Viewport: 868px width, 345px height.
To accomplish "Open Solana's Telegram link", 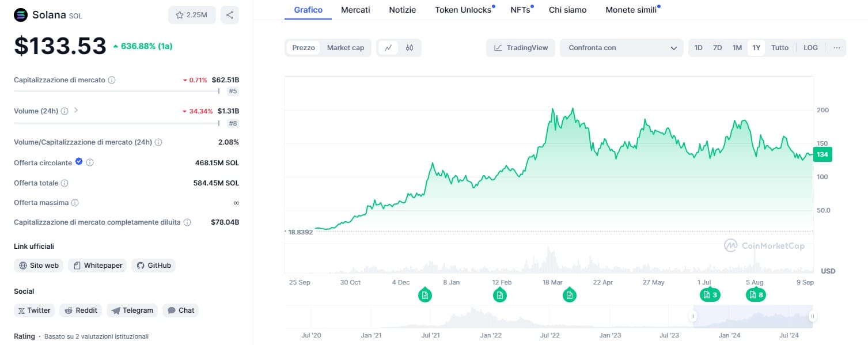I will pyautogui.click(x=132, y=310).
